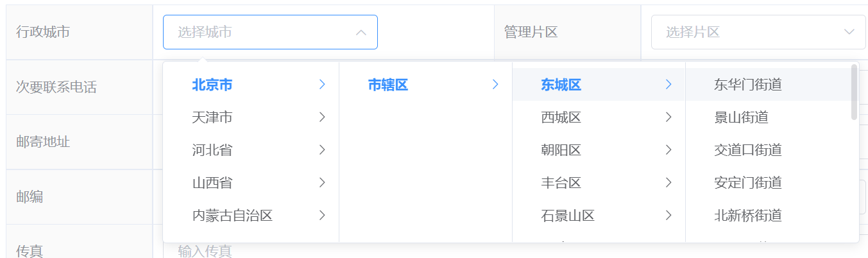Click the arrow next to 丰台区
Screen dimensions: 868x258
[x=668, y=183]
